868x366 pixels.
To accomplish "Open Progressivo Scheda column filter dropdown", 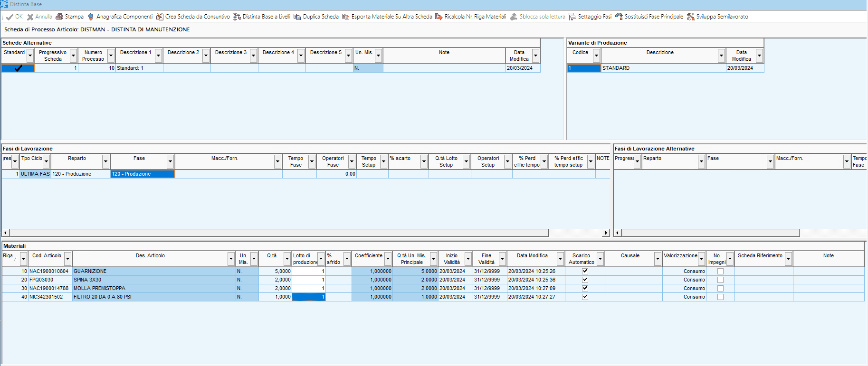I will (x=73, y=56).
